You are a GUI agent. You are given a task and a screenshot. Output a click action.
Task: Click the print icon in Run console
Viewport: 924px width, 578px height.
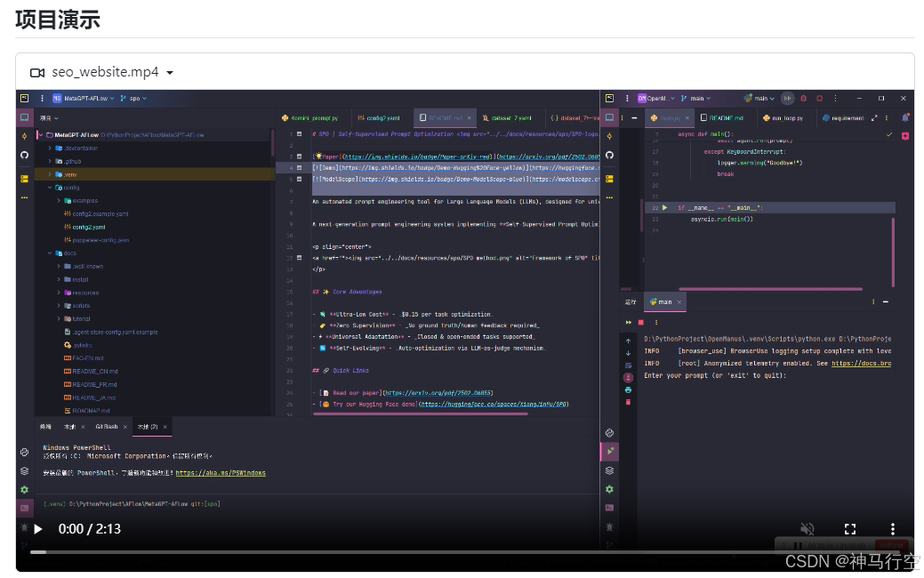pyautogui.click(x=628, y=390)
